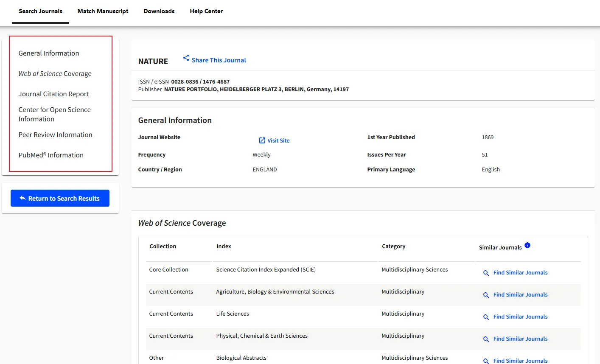Find Similar Journals for Biological Abstracts row
The width and height of the screenshot is (600, 364).
(520, 361)
